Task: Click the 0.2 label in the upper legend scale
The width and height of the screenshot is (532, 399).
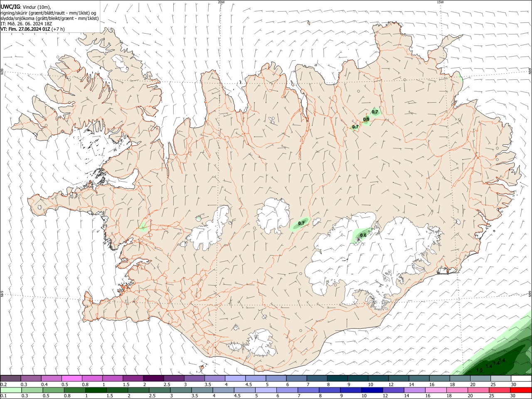Action: pos(4,384)
